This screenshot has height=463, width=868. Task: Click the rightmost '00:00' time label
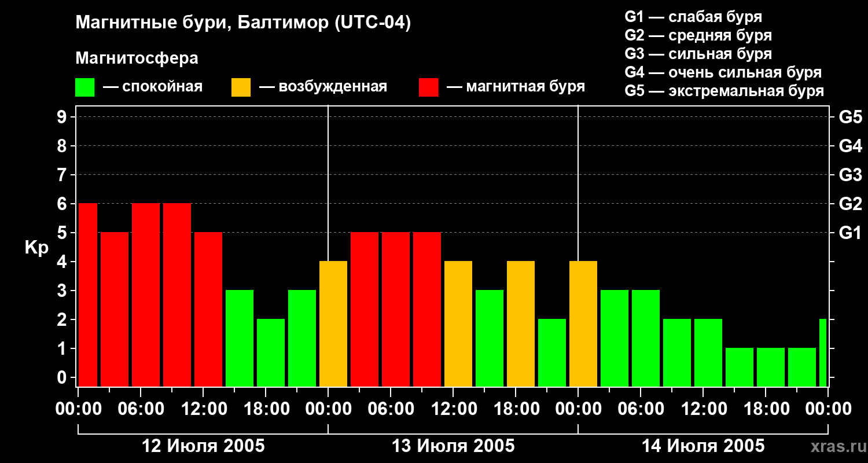(828, 409)
